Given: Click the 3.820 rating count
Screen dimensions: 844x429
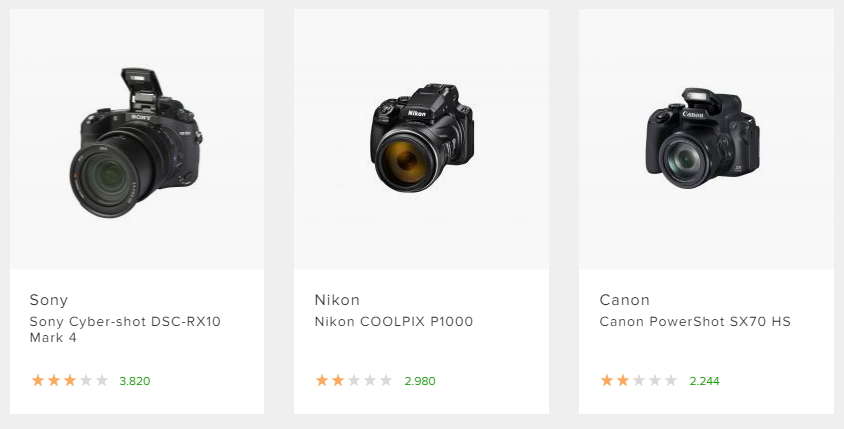Looking at the screenshot, I should (135, 381).
